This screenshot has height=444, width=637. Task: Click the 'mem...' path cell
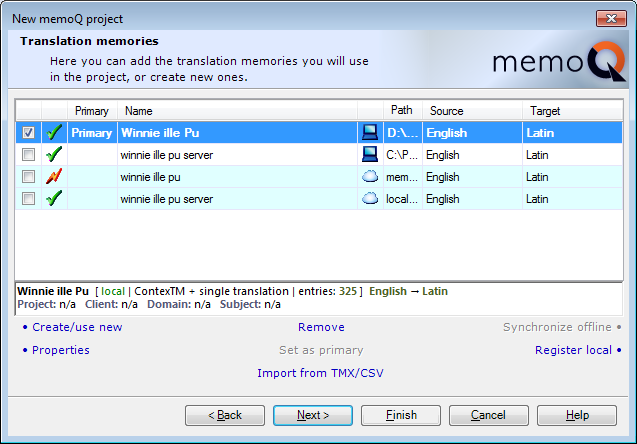402,177
